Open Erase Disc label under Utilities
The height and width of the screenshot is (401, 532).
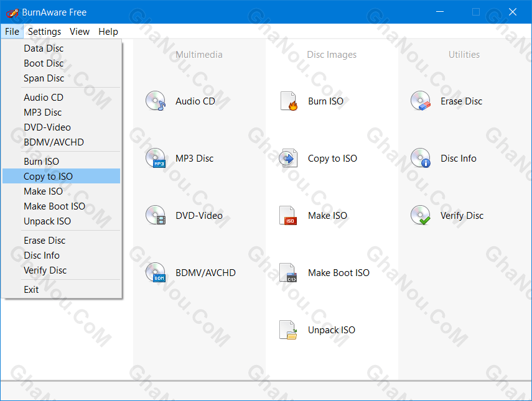[x=461, y=101]
